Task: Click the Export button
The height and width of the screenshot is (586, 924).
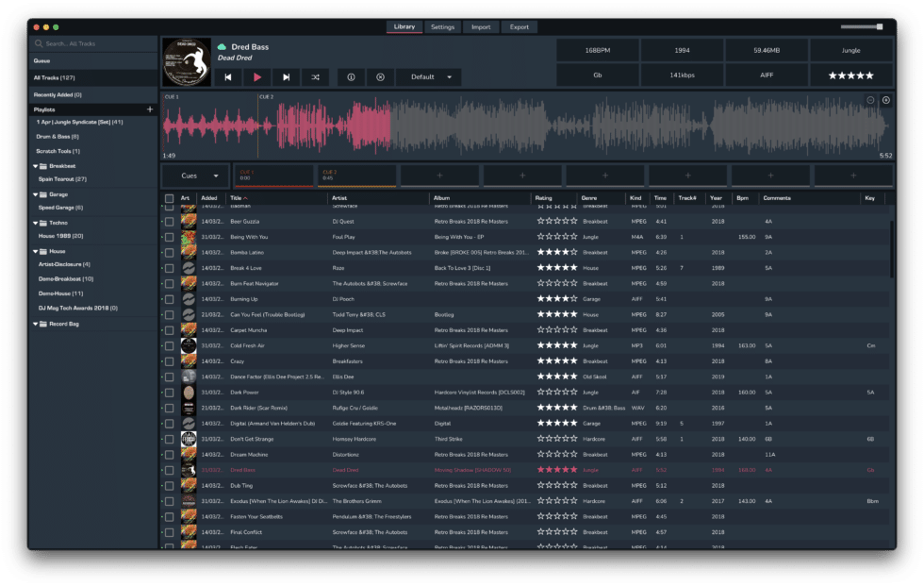Action: (520, 26)
